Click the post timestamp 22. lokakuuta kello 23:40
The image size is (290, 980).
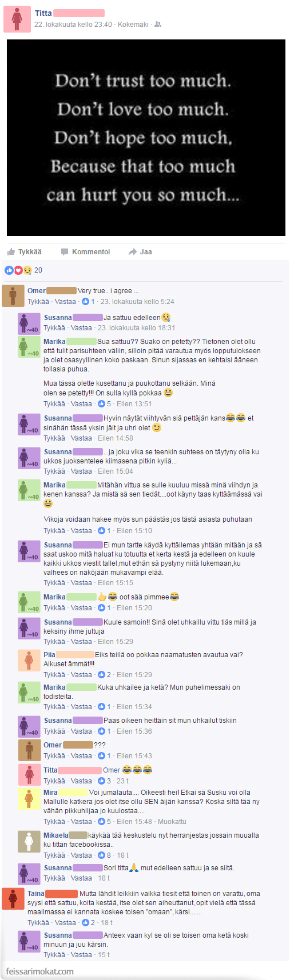pyautogui.click(x=73, y=25)
